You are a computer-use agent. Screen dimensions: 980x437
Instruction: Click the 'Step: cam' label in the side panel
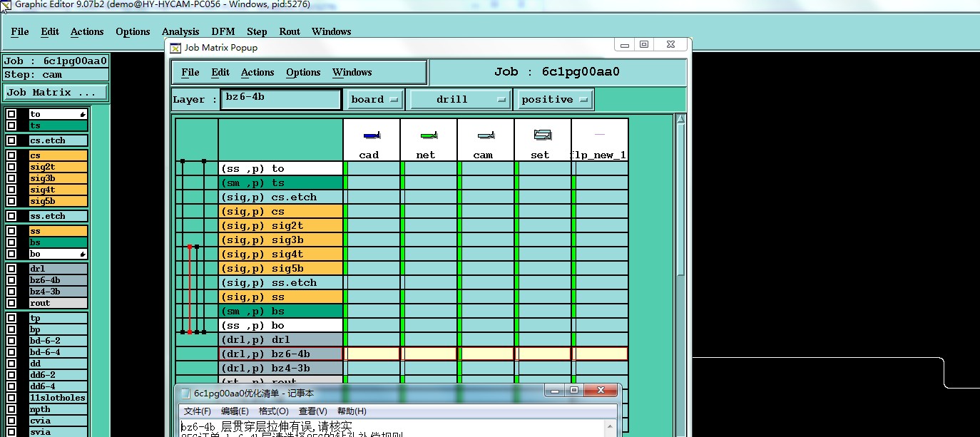[56, 75]
